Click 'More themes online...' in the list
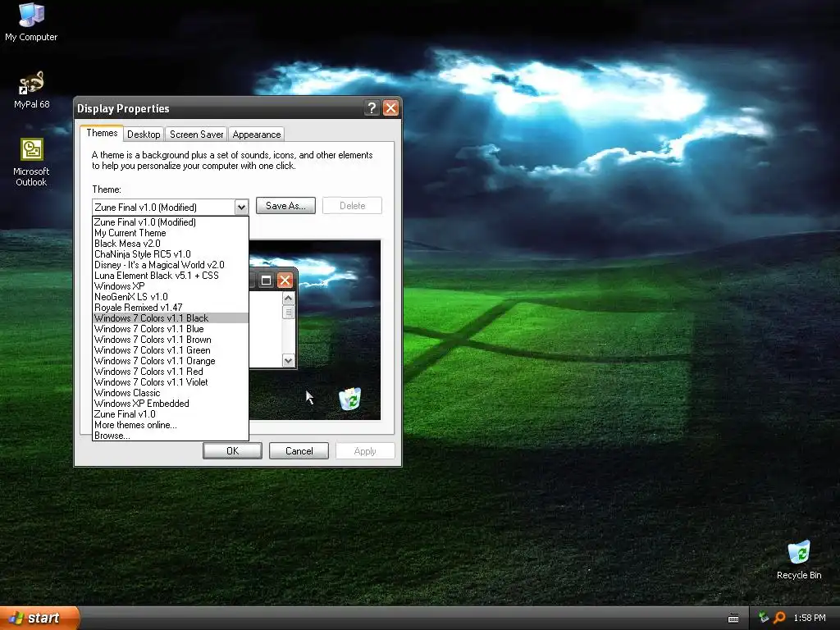The image size is (840, 630). 171,425
